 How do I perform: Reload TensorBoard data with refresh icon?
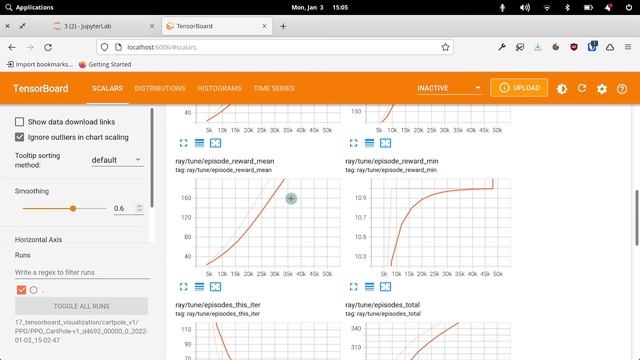click(x=582, y=88)
